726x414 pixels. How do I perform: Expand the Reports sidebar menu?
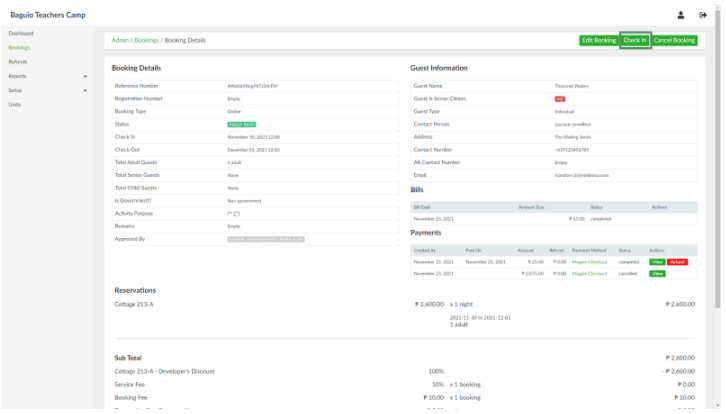pyautogui.click(x=48, y=76)
